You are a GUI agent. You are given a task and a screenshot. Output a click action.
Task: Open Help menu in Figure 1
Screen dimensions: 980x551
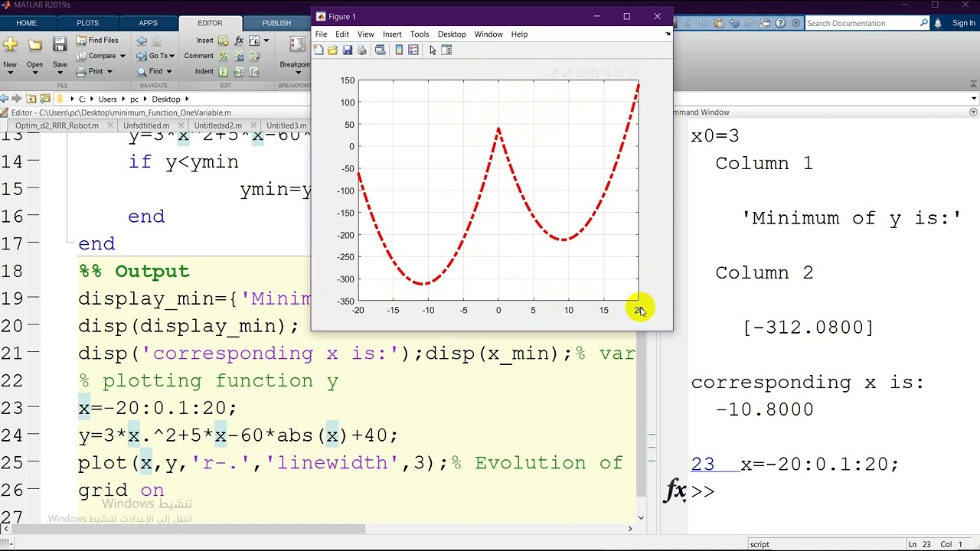click(519, 34)
